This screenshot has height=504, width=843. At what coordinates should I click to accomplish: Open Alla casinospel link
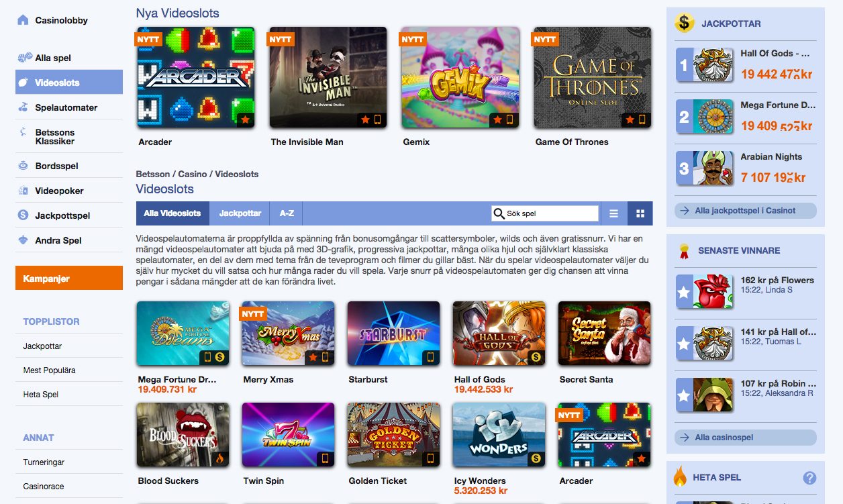pos(745,438)
